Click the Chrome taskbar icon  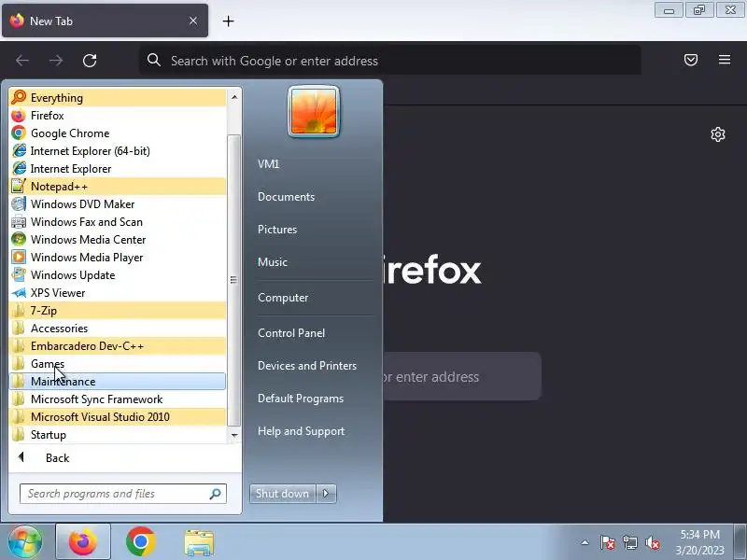tap(141, 541)
